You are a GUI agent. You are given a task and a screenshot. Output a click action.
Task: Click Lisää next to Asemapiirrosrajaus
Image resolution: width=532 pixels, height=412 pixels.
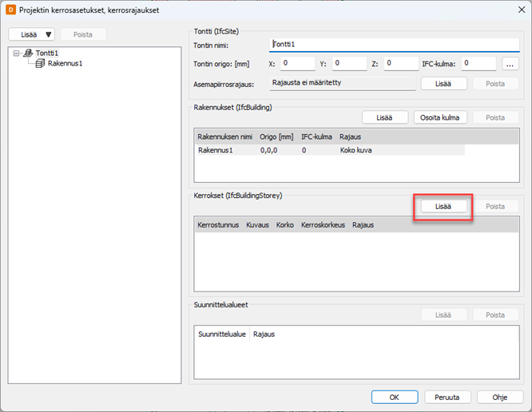pyautogui.click(x=443, y=83)
